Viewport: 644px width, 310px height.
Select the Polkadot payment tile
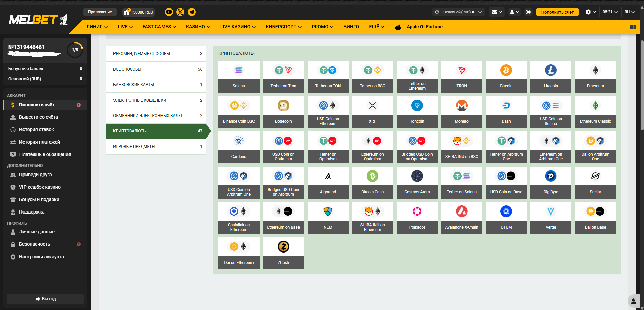click(x=417, y=218)
